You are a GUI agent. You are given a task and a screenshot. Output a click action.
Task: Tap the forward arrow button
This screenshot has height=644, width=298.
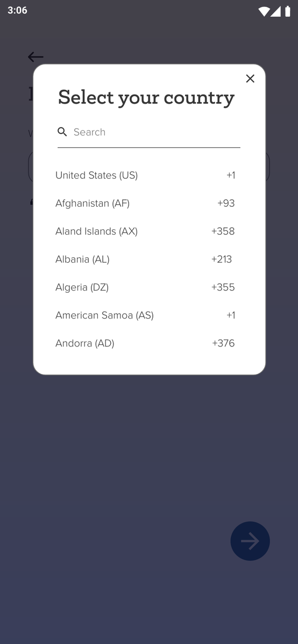click(250, 541)
